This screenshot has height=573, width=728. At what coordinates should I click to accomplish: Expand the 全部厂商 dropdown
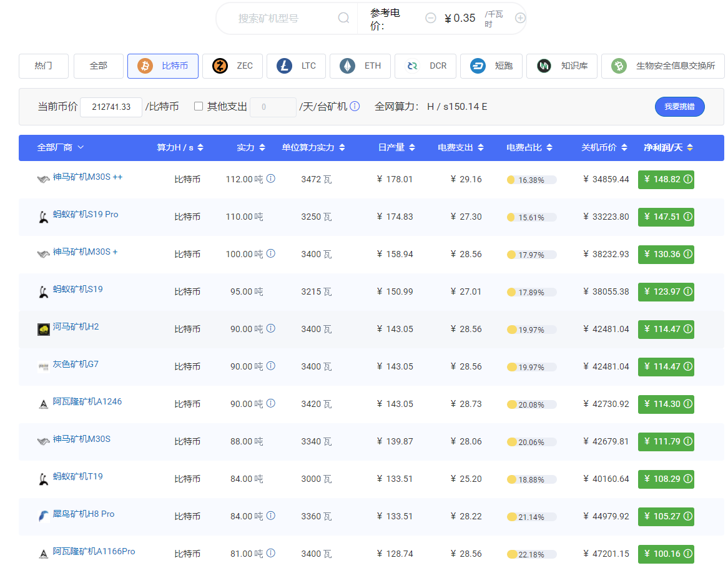coord(61,148)
